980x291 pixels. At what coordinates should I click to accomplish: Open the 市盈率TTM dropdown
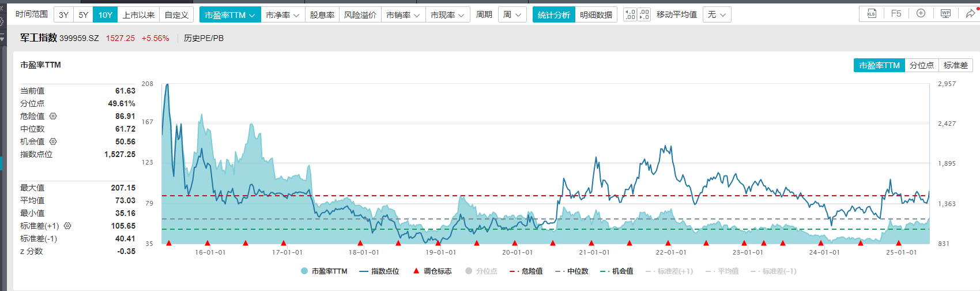pos(230,15)
